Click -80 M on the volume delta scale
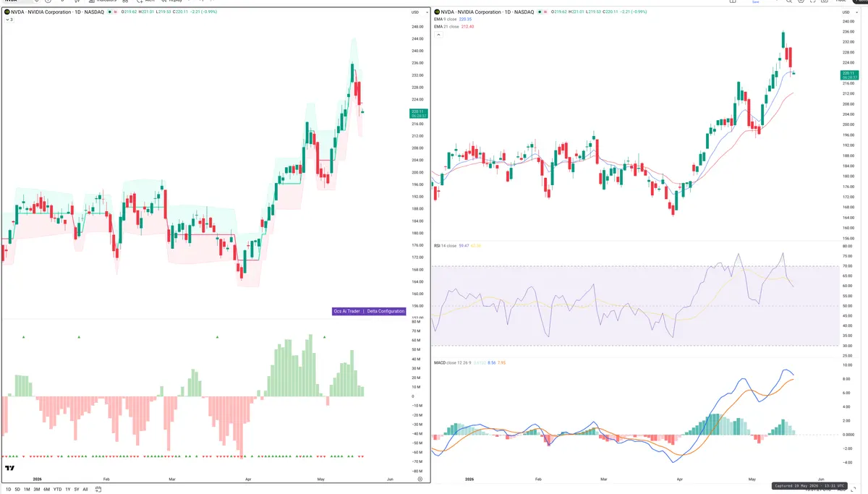868x494 pixels. click(417, 470)
